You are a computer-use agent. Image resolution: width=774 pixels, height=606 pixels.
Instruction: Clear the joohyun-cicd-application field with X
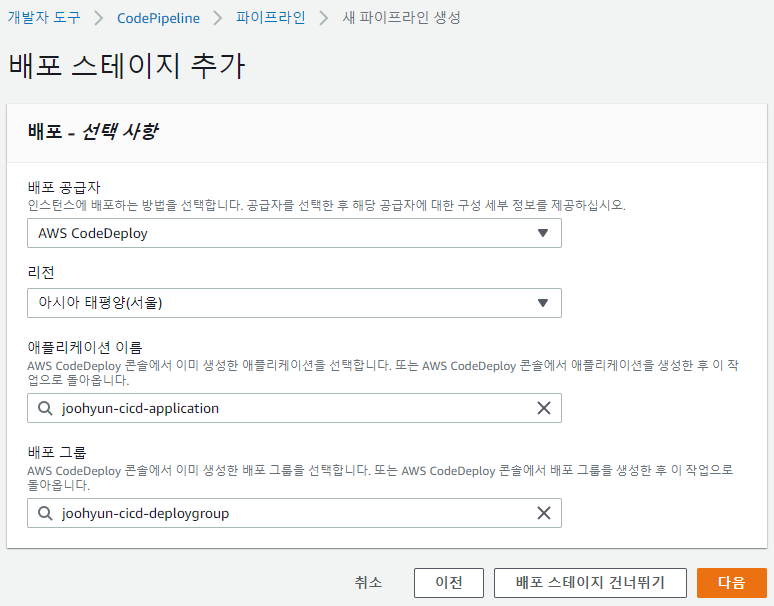pyautogui.click(x=543, y=408)
